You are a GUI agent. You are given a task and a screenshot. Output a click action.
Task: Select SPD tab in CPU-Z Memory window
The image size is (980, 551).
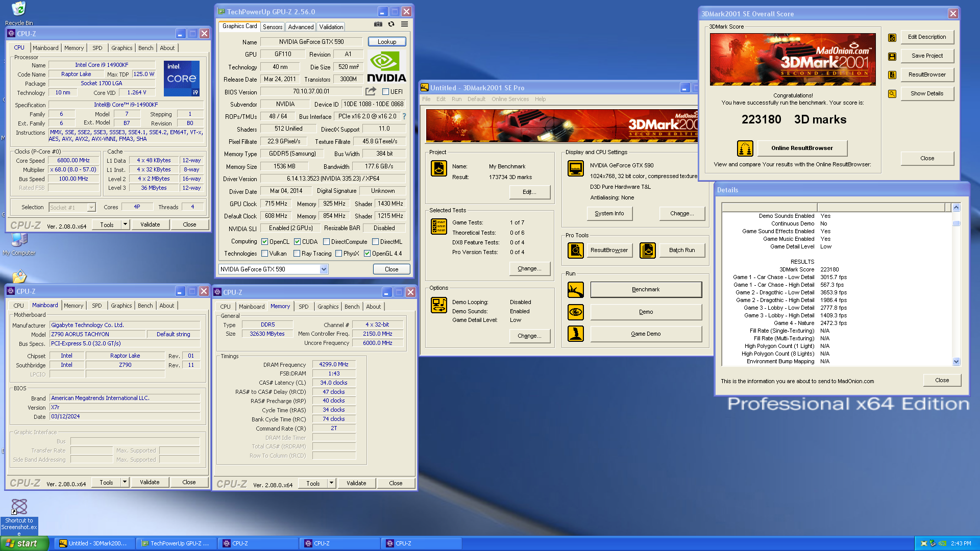pos(303,307)
